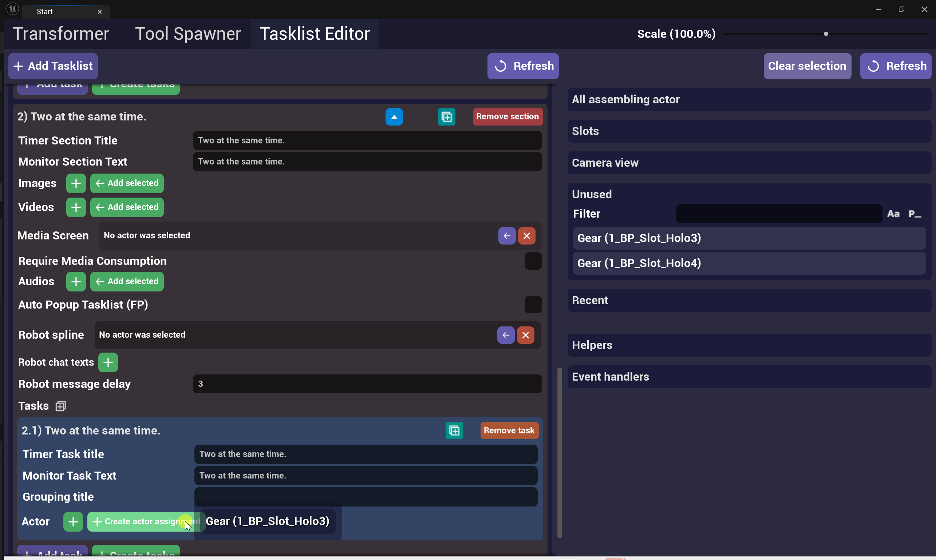Toggle Auto Popup Tasklist (FP) checkbox

pyautogui.click(x=533, y=305)
